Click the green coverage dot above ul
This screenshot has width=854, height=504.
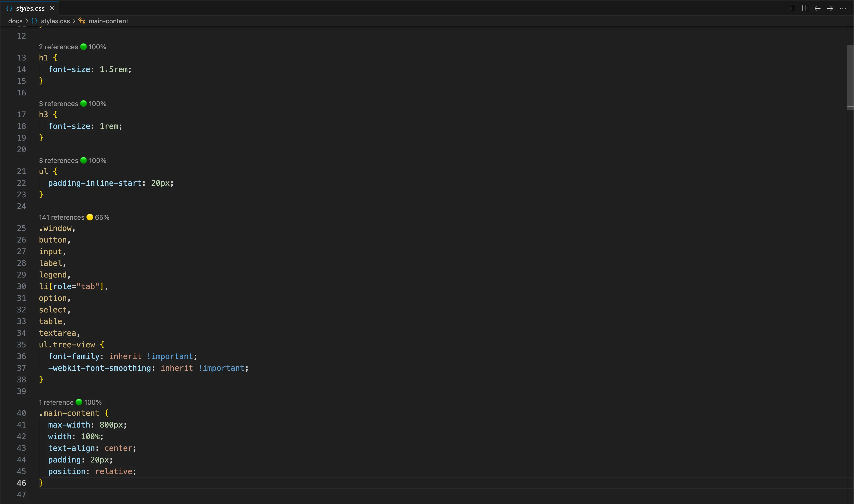(84, 160)
